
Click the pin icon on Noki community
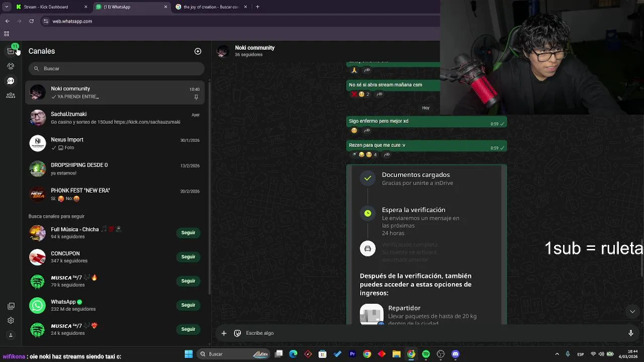(x=196, y=97)
